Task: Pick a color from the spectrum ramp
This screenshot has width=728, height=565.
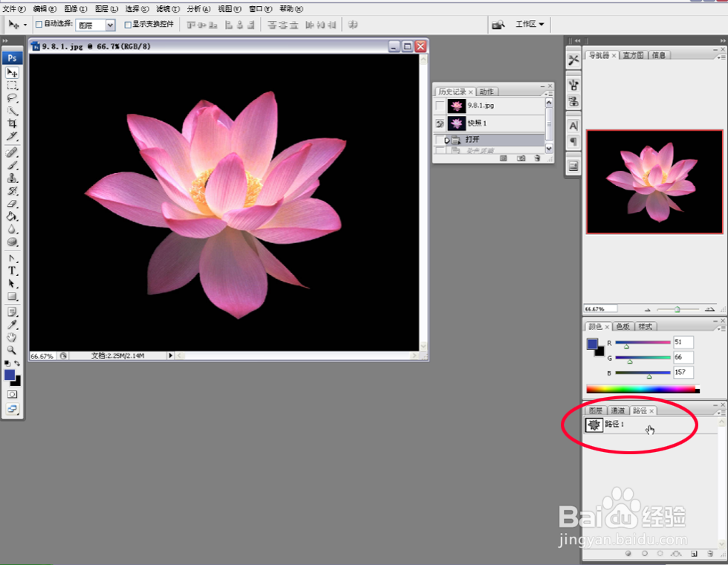Action: tap(643, 390)
